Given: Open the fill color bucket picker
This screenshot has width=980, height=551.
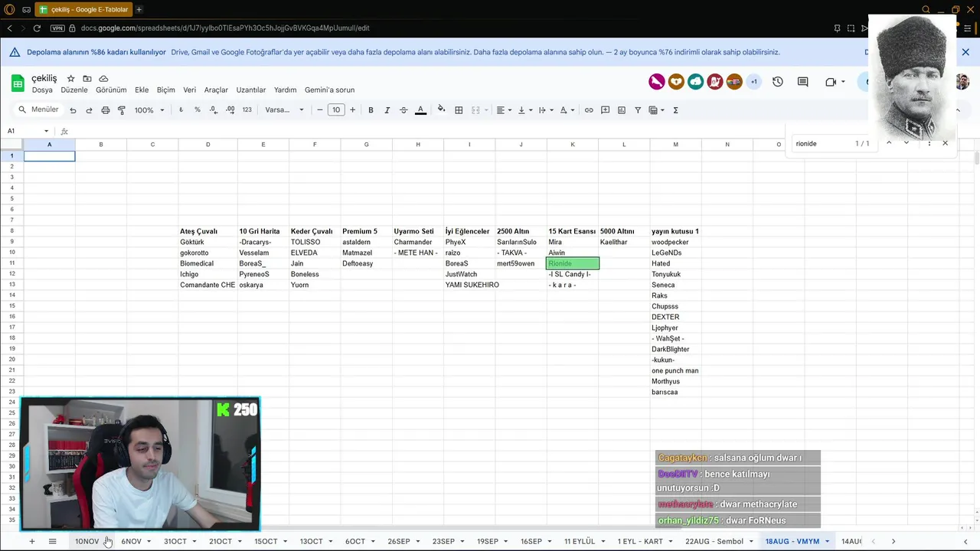Looking at the screenshot, I should (441, 110).
